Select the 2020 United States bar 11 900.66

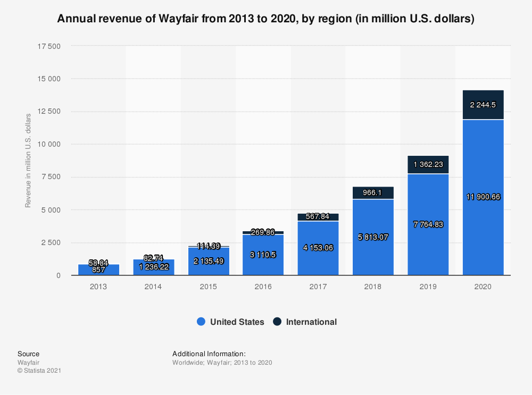483,197
